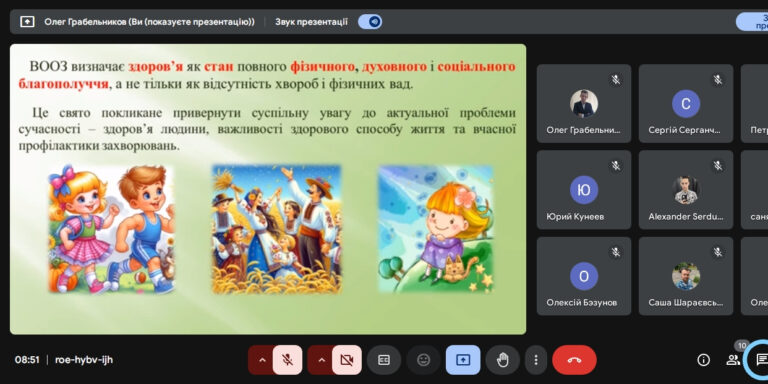The width and height of the screenshot is (768, 384).
Task: Raise your hand
Action: (x=502, y=360)
